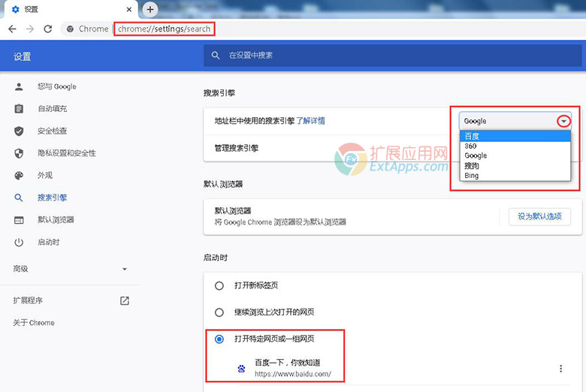Choose Bing from the search engine list
586x392 pixels.
[515, 176]
